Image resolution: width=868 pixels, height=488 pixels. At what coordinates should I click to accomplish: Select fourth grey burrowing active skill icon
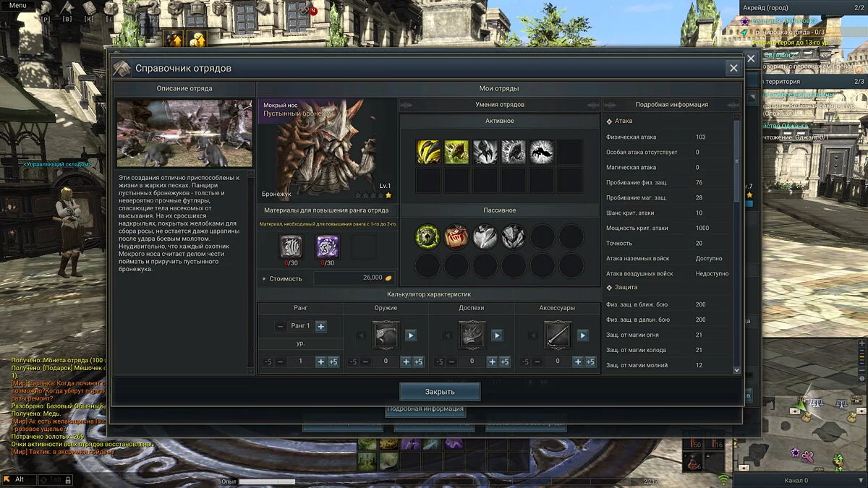pyautogui.click(x=514, y=152)
